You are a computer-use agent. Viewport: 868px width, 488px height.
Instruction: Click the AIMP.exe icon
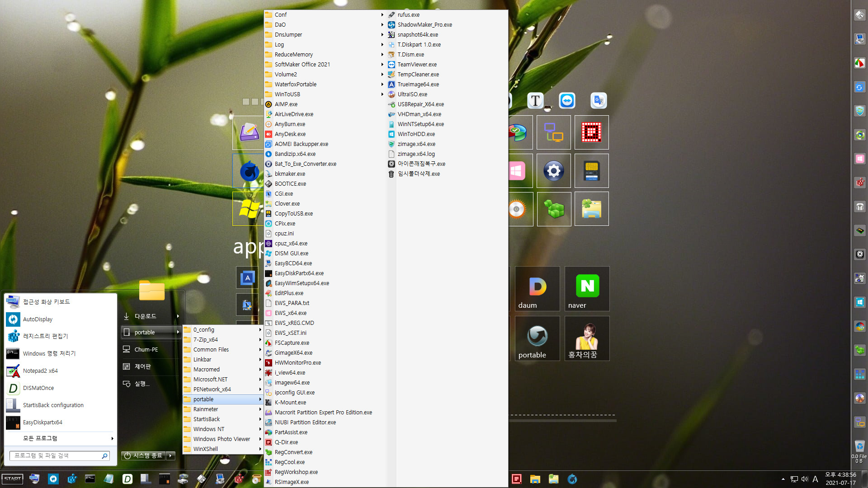tap(269, 104)
